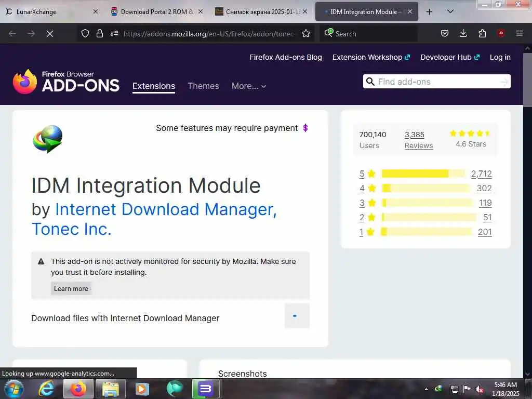
Task: Open author link Internet Download Manager, Tonec Inc.
Action: (x=154, y=219)
